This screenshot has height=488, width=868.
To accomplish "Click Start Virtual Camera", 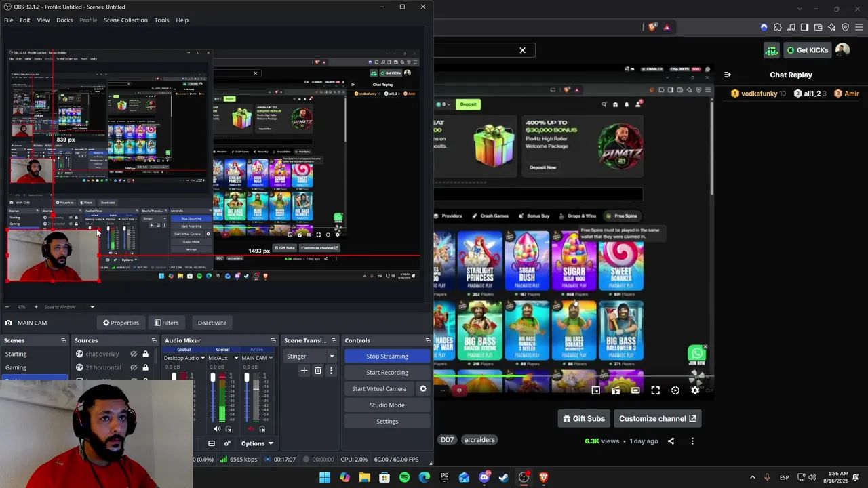I will pos(379,389).
